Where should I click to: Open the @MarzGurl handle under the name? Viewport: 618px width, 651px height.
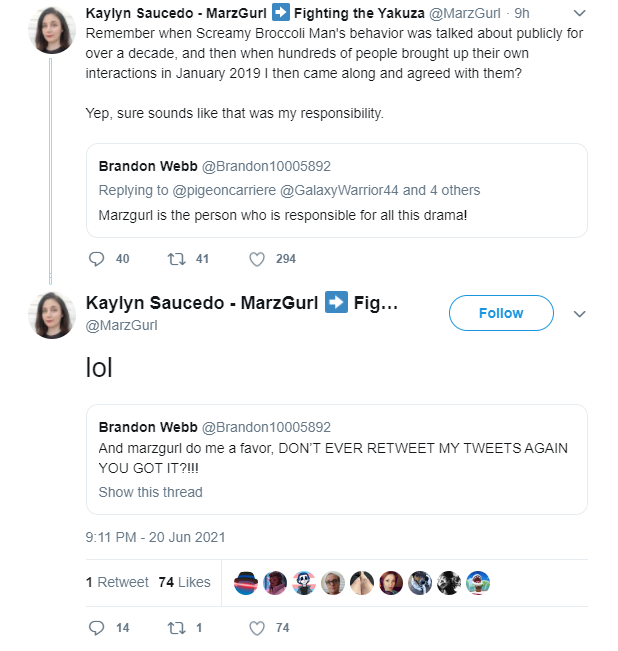[121, 325]
